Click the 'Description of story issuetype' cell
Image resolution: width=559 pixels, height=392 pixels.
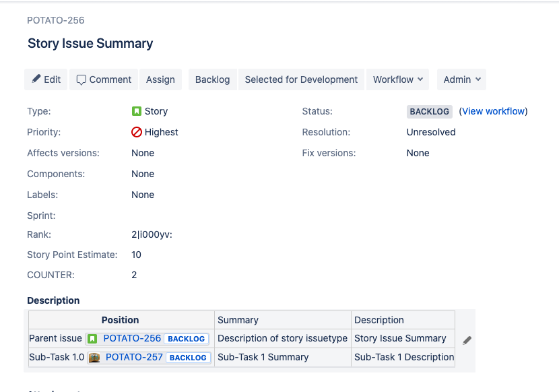pos(282,338)
